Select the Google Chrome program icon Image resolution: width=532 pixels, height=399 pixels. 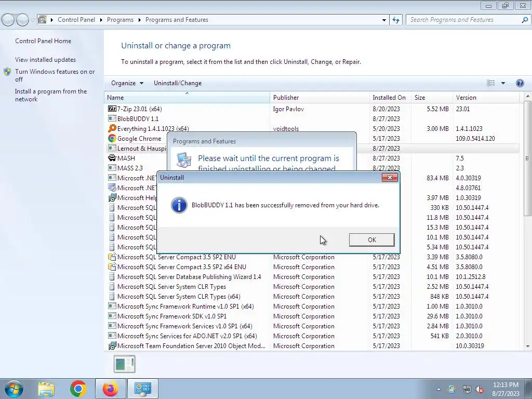[112, 138]
